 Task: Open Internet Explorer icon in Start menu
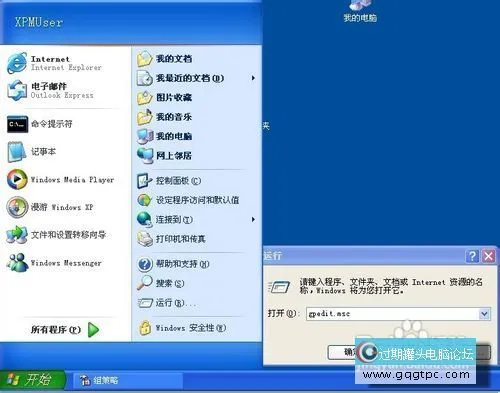click(x=17, y=63)
